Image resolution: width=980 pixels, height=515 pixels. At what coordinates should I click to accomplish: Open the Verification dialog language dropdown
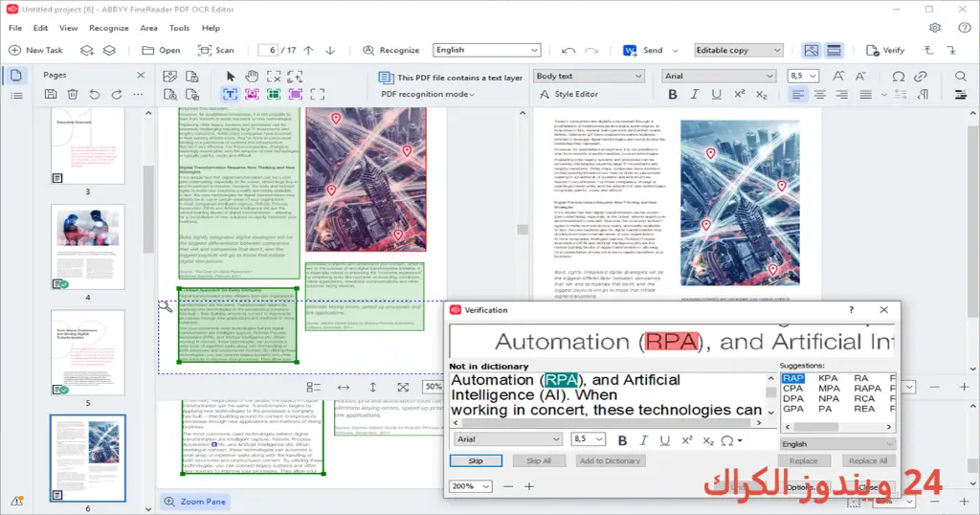click(837, 444)
